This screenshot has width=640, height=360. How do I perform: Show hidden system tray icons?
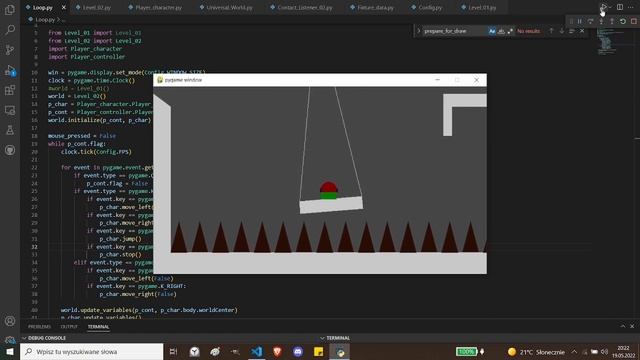tap(574, 352)
